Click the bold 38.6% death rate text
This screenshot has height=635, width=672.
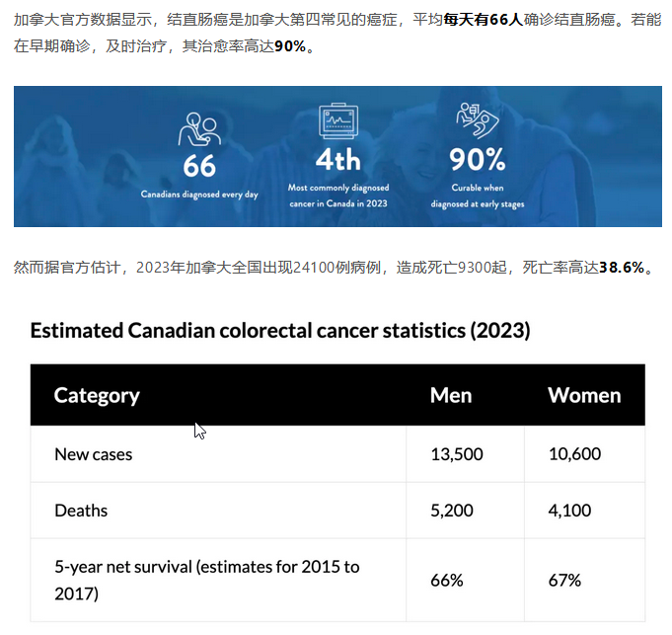621,268
